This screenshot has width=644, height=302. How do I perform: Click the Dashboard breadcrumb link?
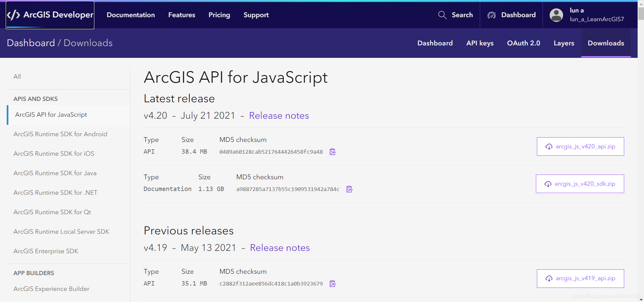coord(31,43)
